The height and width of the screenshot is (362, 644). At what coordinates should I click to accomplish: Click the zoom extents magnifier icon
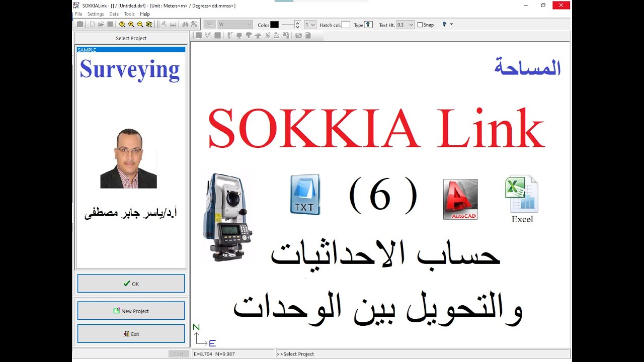coord(149,24)
